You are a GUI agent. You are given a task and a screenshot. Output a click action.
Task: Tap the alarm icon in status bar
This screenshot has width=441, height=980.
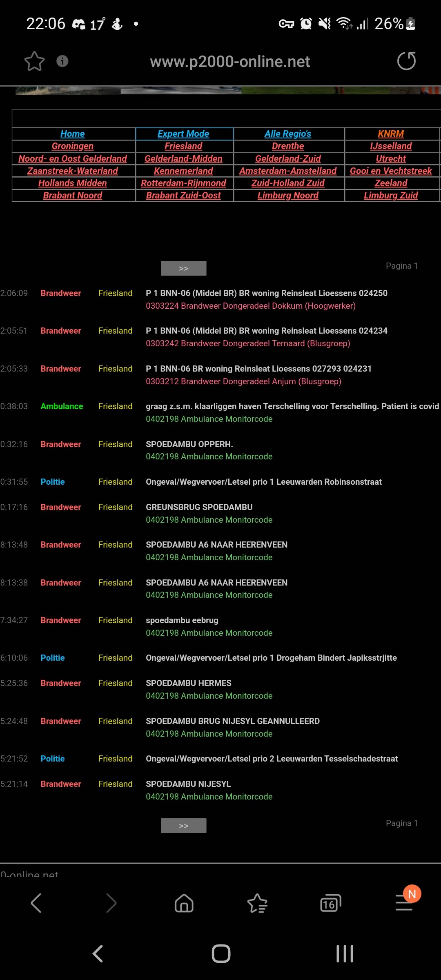pos(306,24)
